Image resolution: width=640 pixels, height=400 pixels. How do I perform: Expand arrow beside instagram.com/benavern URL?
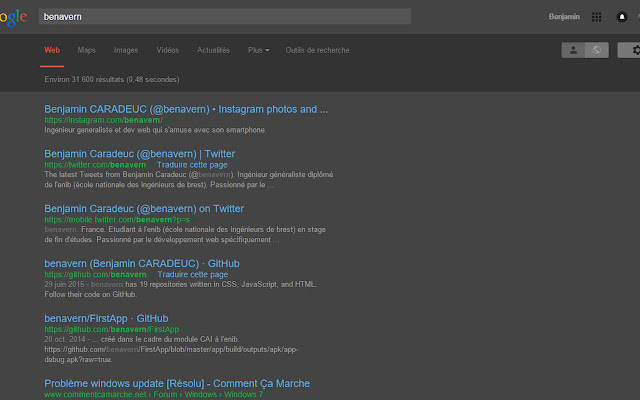168,120
